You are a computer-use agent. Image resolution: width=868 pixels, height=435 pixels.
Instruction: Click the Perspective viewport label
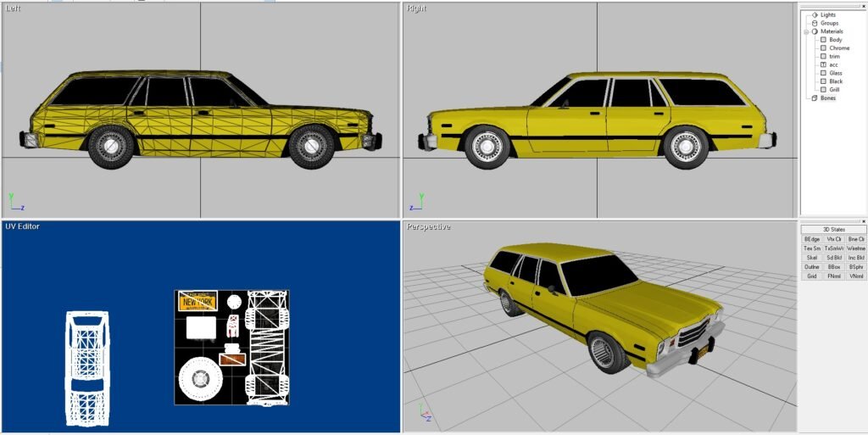(429, 226)
